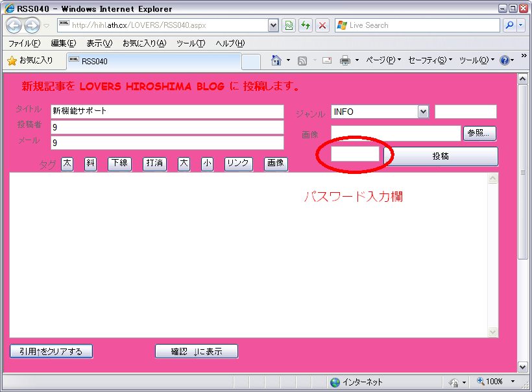Click the 確認 ⇓に表示 preview button
The image size is (532, 392).
196,351
